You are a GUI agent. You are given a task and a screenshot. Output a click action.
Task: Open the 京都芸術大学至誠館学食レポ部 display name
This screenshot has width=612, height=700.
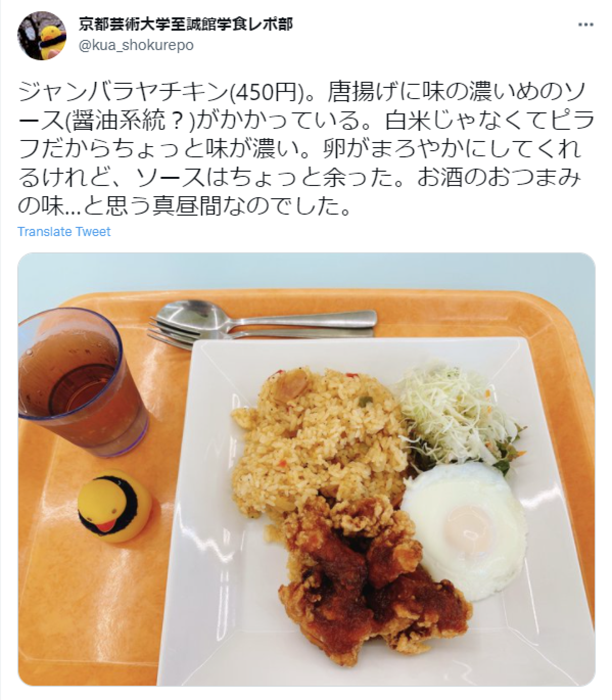[x=186, y=25]
